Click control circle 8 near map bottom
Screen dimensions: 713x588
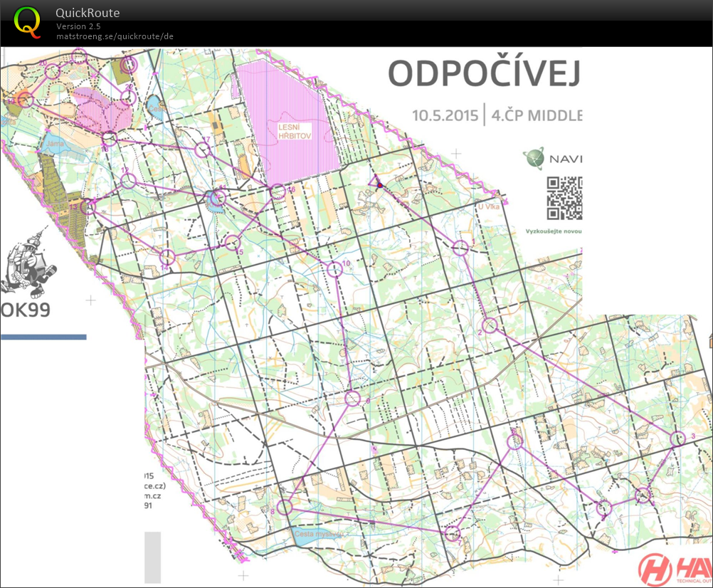pyautogui.click(x=285, y=508)
